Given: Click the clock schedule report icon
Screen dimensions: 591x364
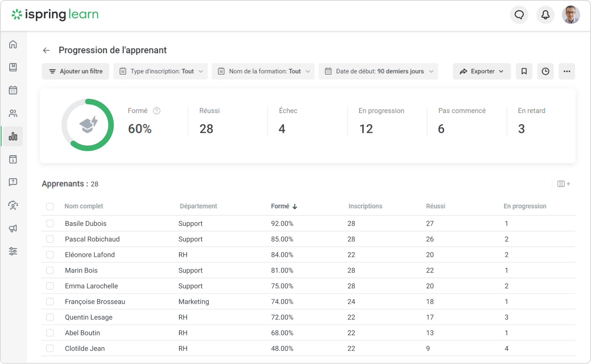Looking at the screenshot, I should coord(545,71).
